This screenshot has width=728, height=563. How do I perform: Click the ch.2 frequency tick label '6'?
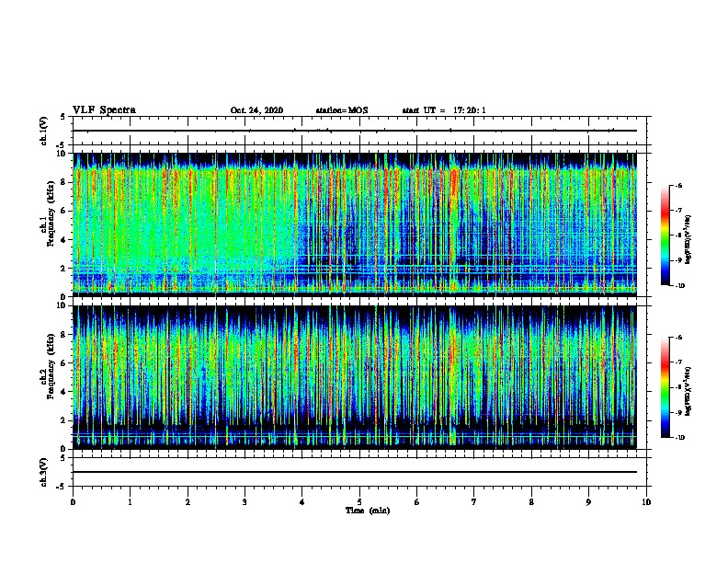(64, 362)
